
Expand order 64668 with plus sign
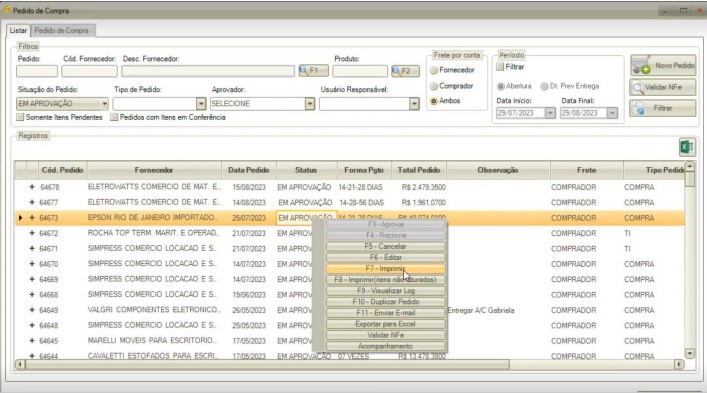(x=32, y=294)
